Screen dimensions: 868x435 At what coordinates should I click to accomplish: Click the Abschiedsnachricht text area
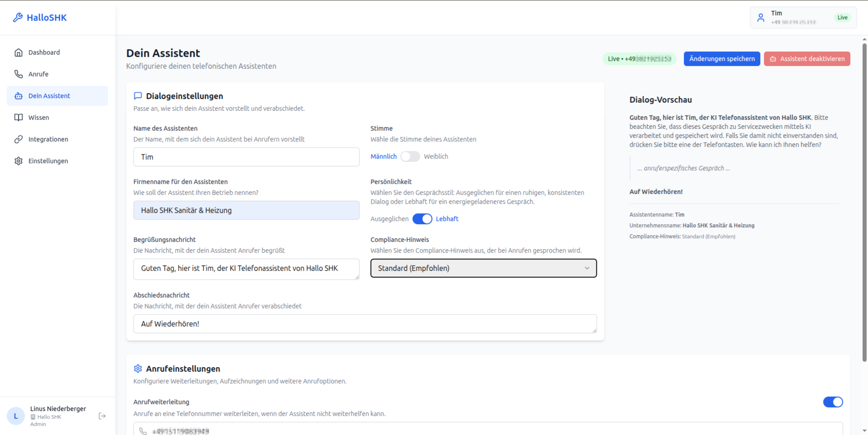365,324
